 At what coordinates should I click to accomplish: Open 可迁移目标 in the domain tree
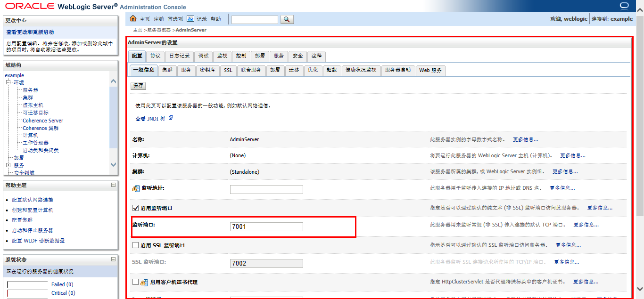[35, 113]
